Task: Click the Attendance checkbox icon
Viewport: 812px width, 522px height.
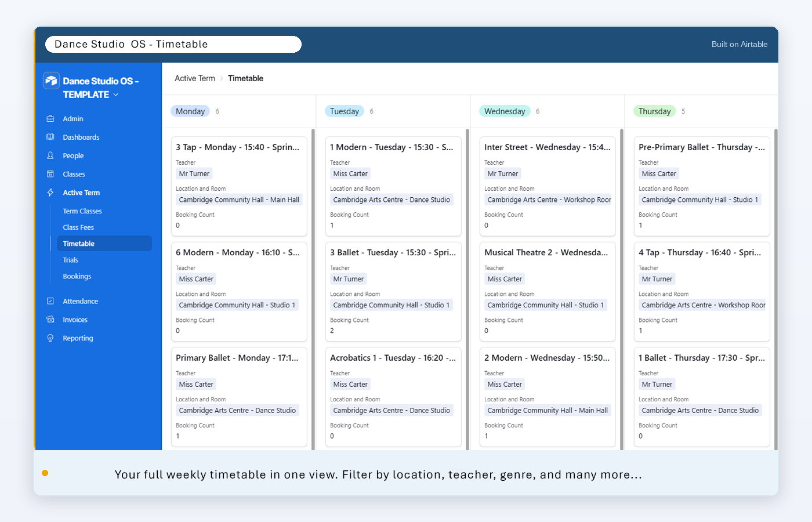Action: click(50, 301)
